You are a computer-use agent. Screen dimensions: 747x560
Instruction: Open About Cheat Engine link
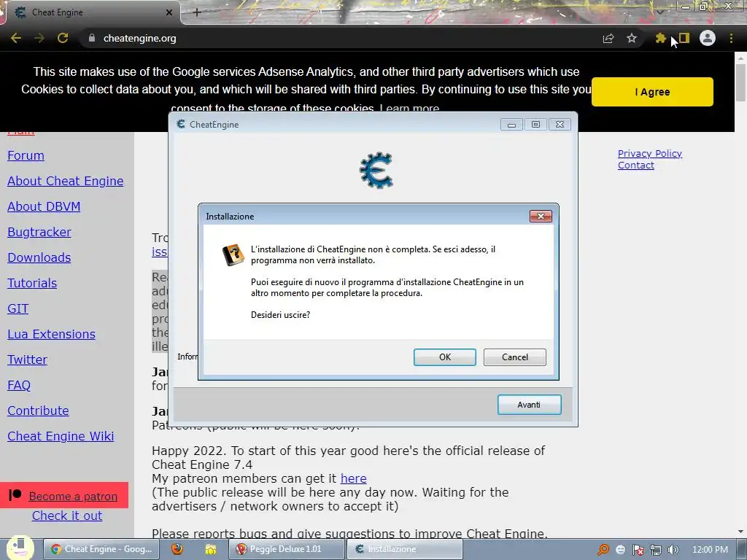pyautogui.click(x=65, y=181)
